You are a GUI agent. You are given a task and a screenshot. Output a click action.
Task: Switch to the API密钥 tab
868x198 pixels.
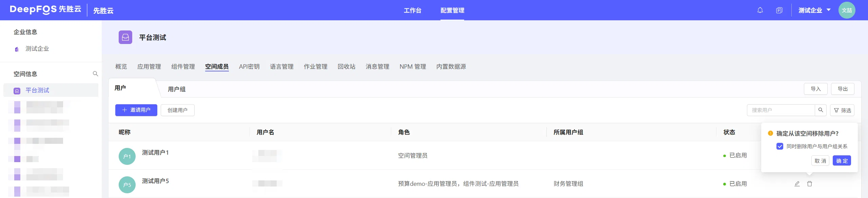click(249, 67)
